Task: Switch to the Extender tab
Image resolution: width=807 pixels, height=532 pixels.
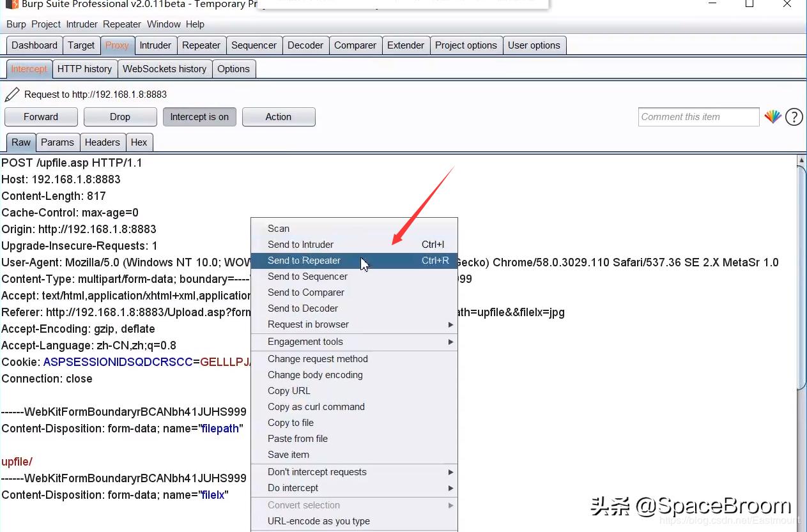Action: (x=406, y=45)
